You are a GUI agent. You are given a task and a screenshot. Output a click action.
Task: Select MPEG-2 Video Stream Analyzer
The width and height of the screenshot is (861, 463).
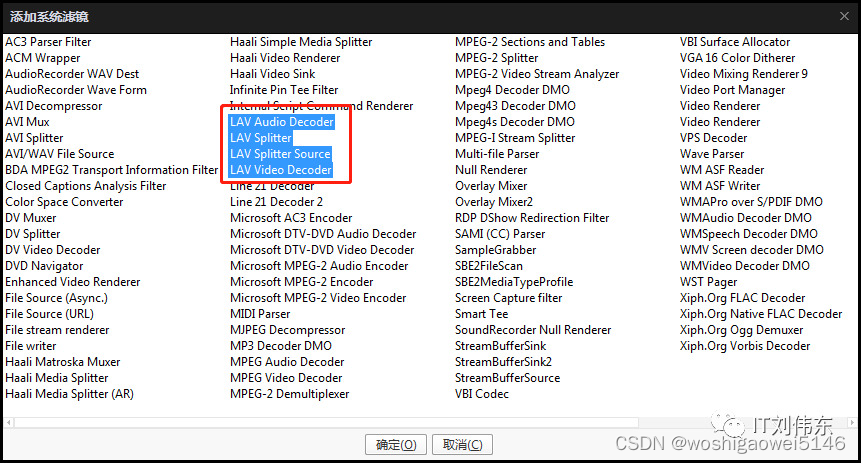pyautogui.click(x=537, y=74)
